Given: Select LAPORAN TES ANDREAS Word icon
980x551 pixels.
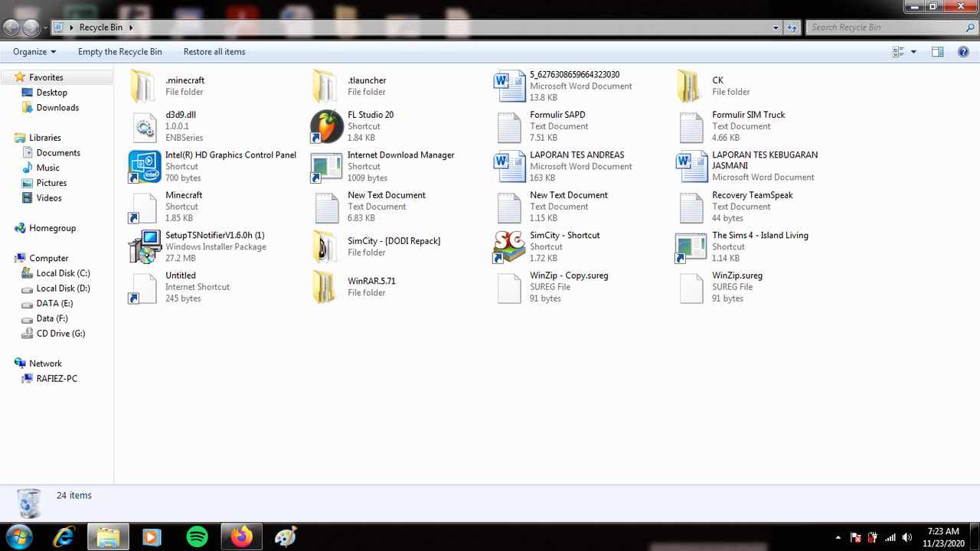Looking at the screenshot, I should pyautogui.click(x=508, y=166).
